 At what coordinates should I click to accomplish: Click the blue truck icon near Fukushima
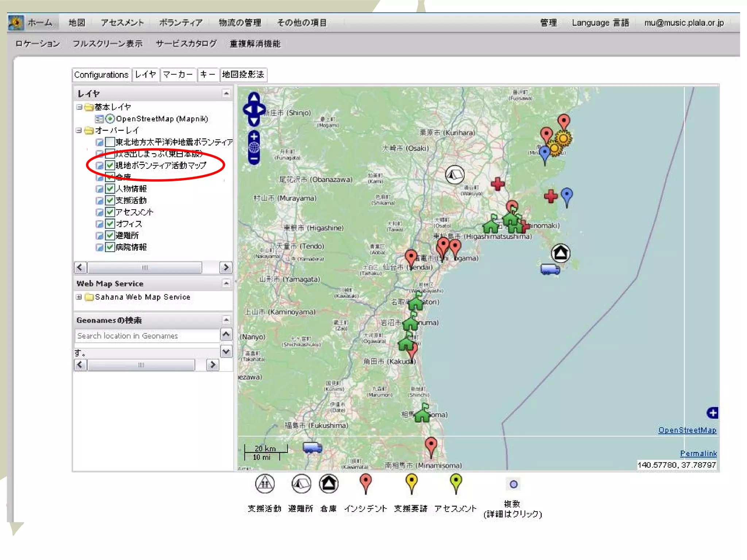tap(312, 447)
